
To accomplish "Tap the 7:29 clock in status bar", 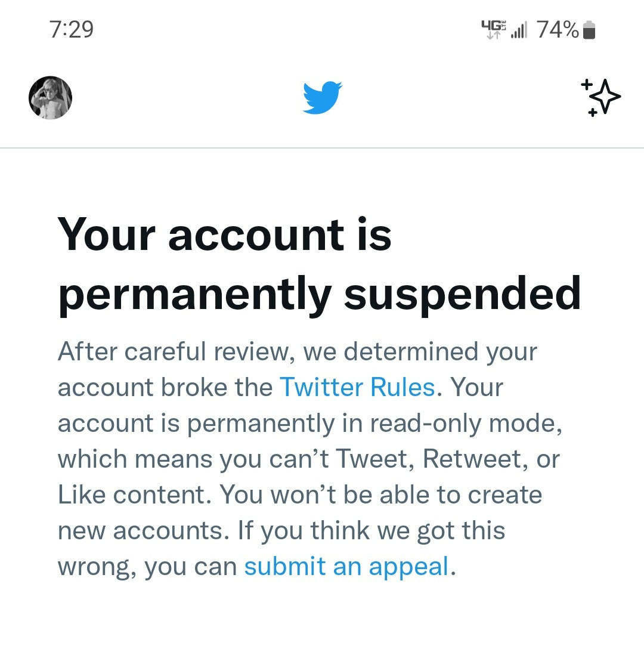I will [72, 29].
